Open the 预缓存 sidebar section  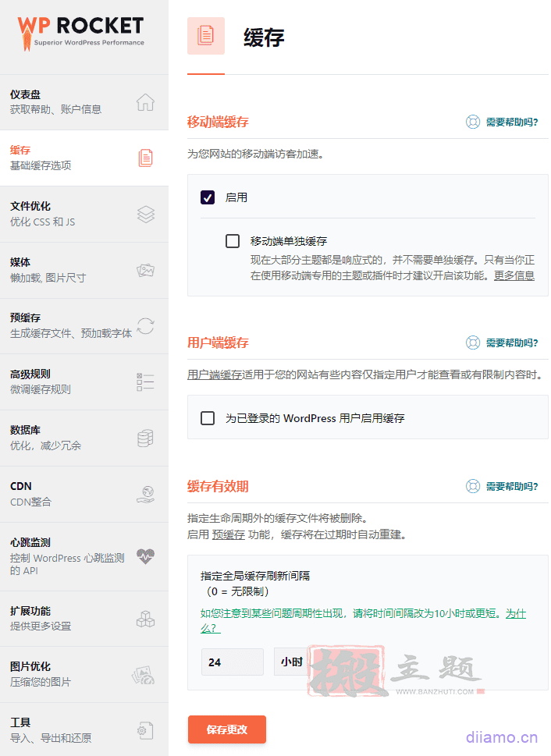coord(84,326)
